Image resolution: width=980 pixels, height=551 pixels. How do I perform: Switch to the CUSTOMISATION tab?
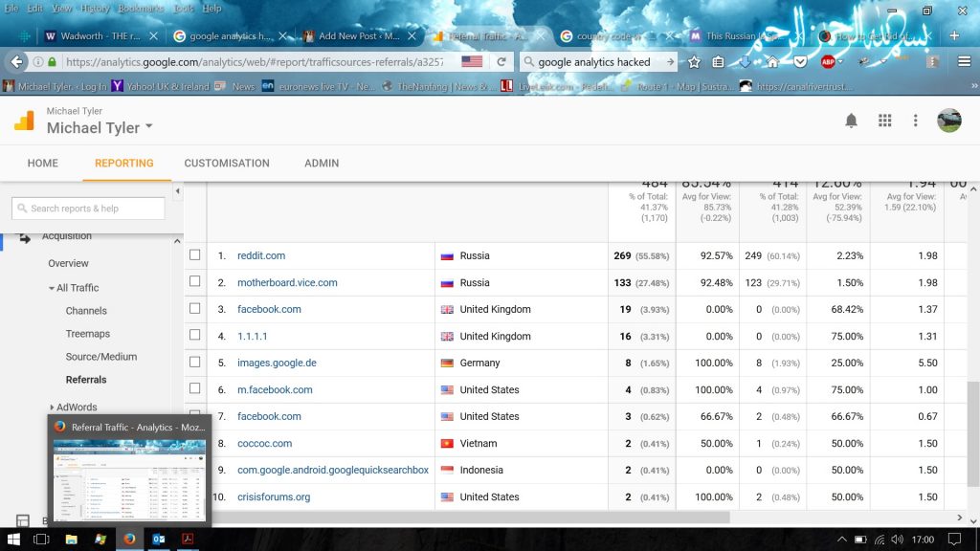point(227,163)
